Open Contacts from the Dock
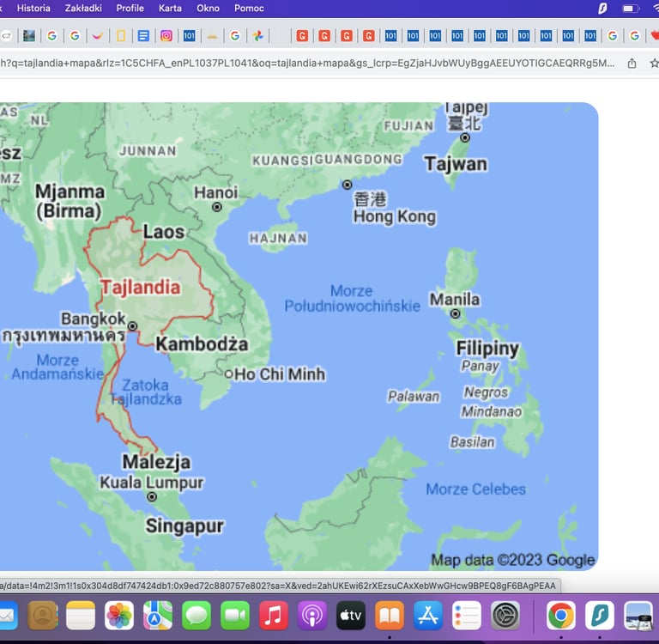 tap(42, 616)
